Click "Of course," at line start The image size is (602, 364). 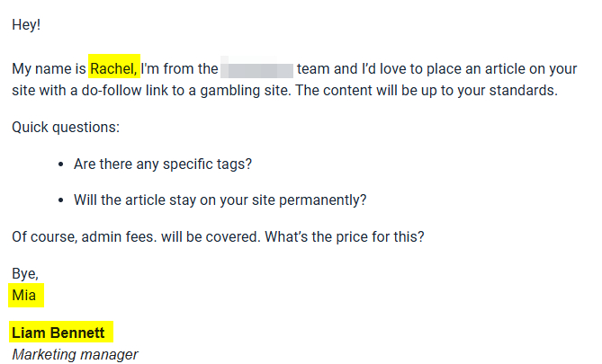point(42,236)
